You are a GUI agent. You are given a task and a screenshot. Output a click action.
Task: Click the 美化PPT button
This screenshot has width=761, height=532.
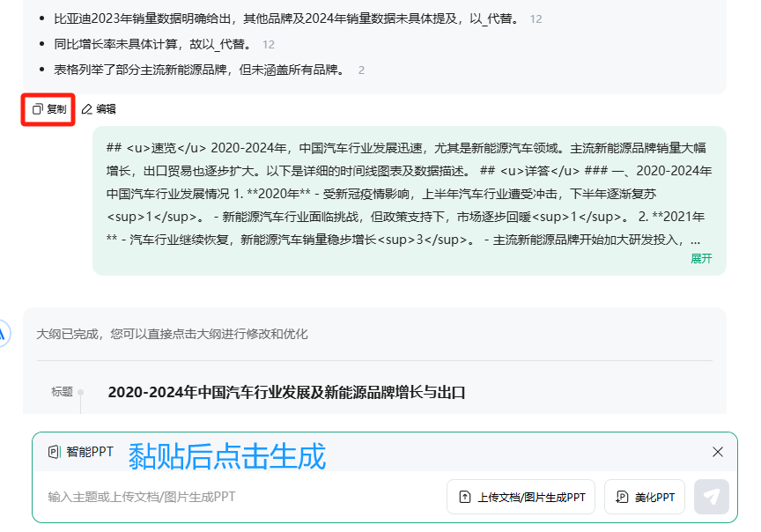(645, 497)
